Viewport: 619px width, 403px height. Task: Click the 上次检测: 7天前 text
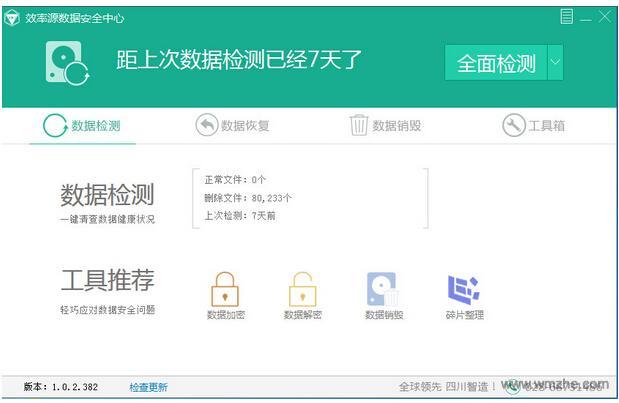point(240,216)
